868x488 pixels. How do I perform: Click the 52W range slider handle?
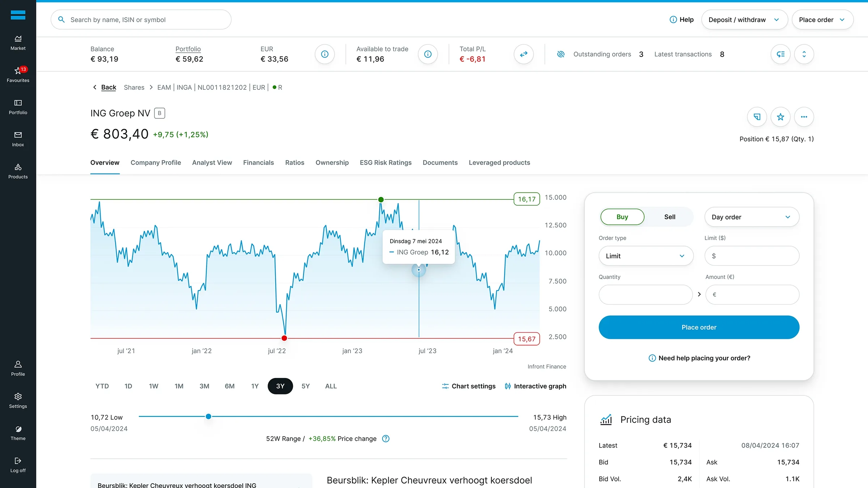coord(208,416)
